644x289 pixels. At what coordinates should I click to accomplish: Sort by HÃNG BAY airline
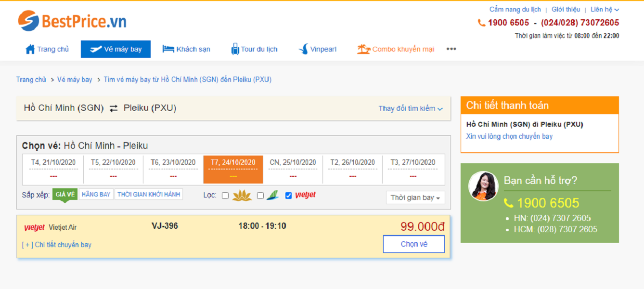pyautogui.click(x=96, y=194)
